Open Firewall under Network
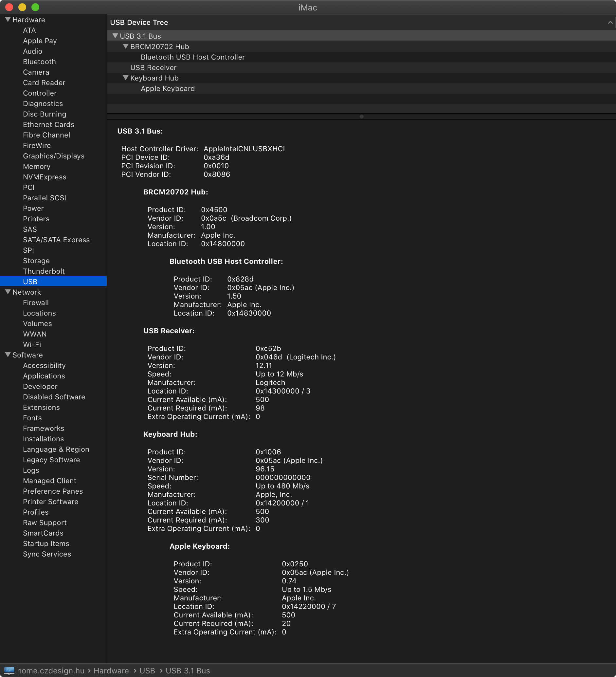This screenshot has height=677, width=616. pyautogui.click(x=36, y=302)
